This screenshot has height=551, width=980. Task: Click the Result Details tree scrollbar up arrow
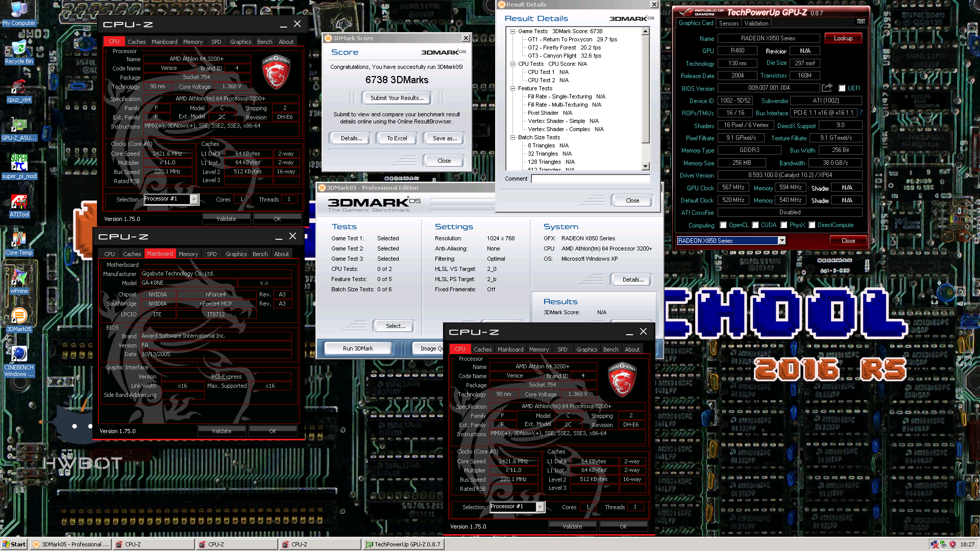pyautogui.click(x=645, y=31)
